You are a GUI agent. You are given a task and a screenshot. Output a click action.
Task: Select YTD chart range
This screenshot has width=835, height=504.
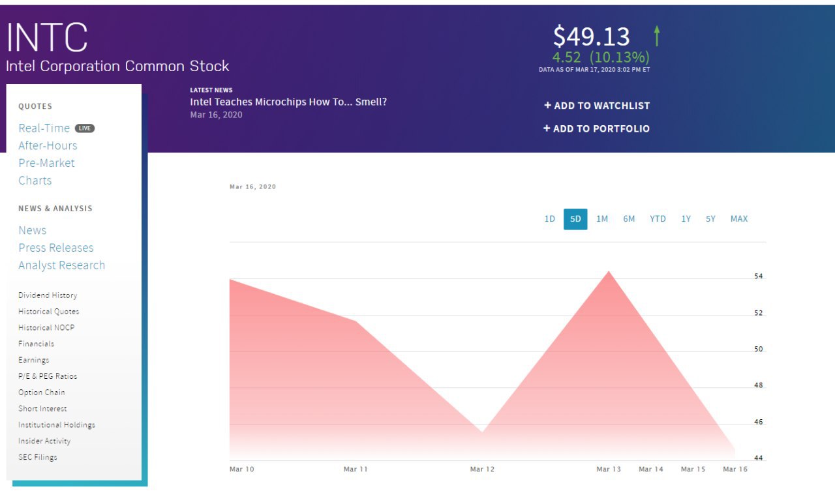click(x=658, y=219)
